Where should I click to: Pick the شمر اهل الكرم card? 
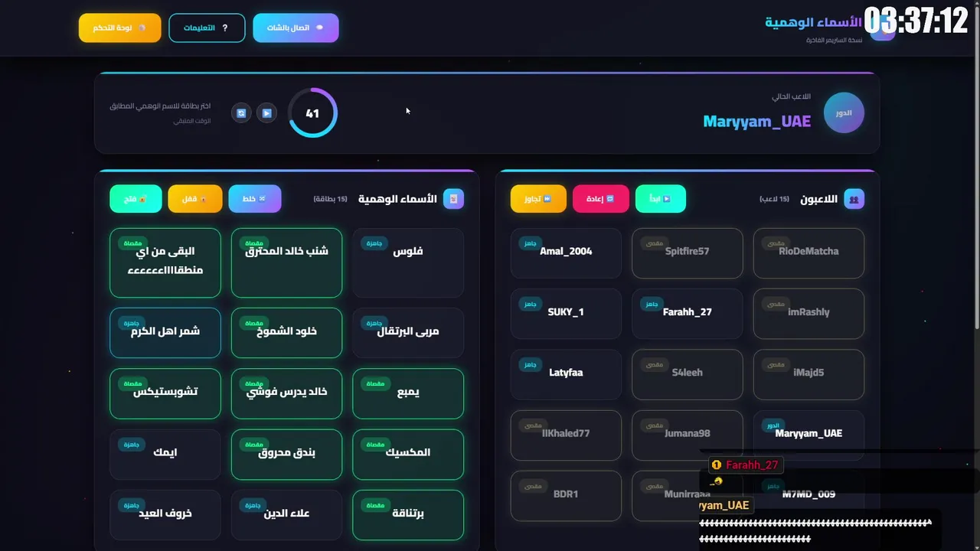(165, 332)
